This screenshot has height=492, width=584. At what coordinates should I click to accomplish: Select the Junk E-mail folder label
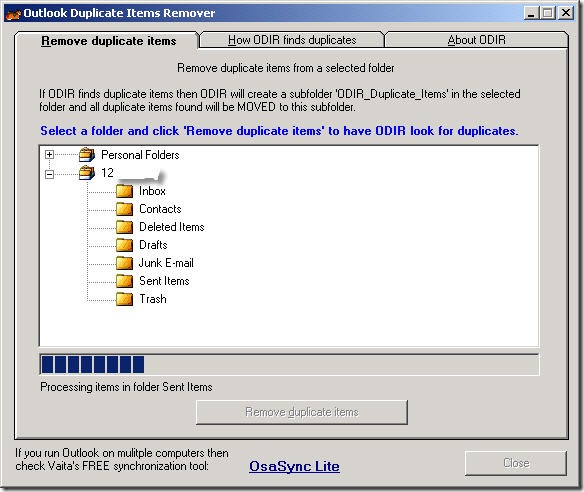(166, 263)
